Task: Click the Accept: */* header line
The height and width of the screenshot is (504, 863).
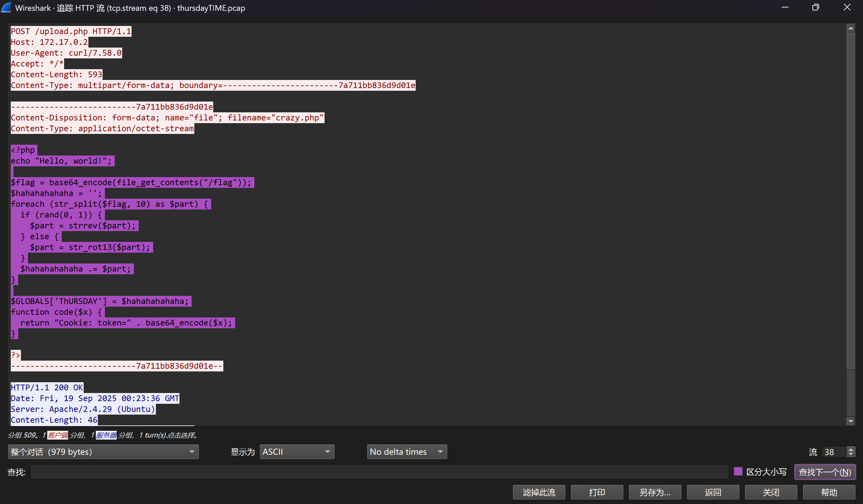Action: pyautogui.click(x=37, y=64)
